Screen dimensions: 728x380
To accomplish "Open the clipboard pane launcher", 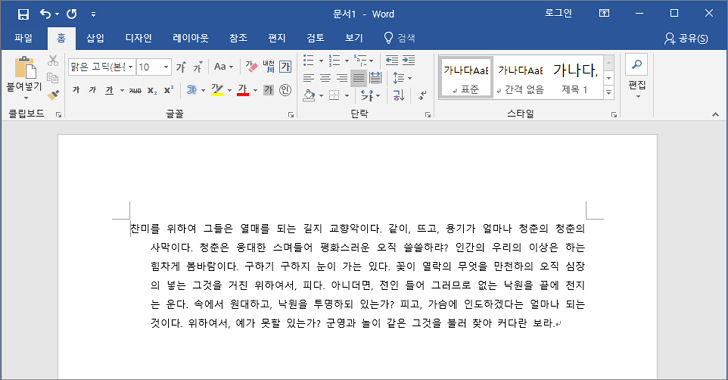I will click(58, 114).
